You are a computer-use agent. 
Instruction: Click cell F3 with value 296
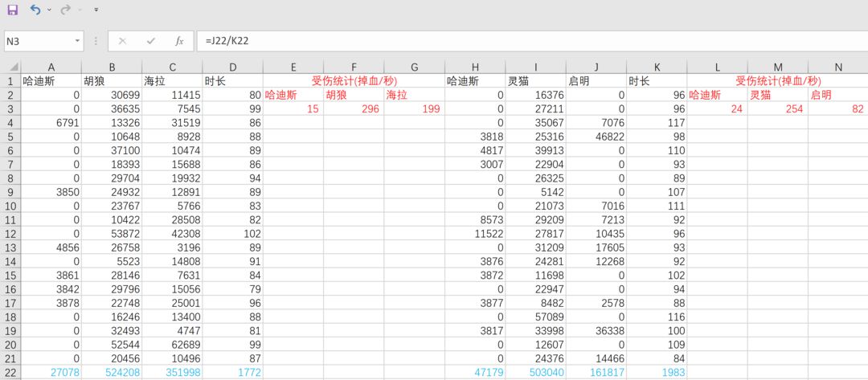[354, 108]
